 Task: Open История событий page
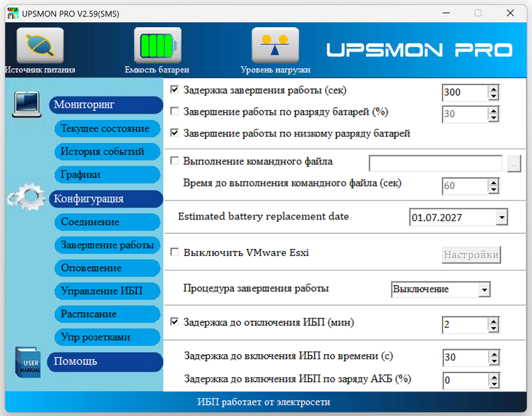[x=107, y=151]
